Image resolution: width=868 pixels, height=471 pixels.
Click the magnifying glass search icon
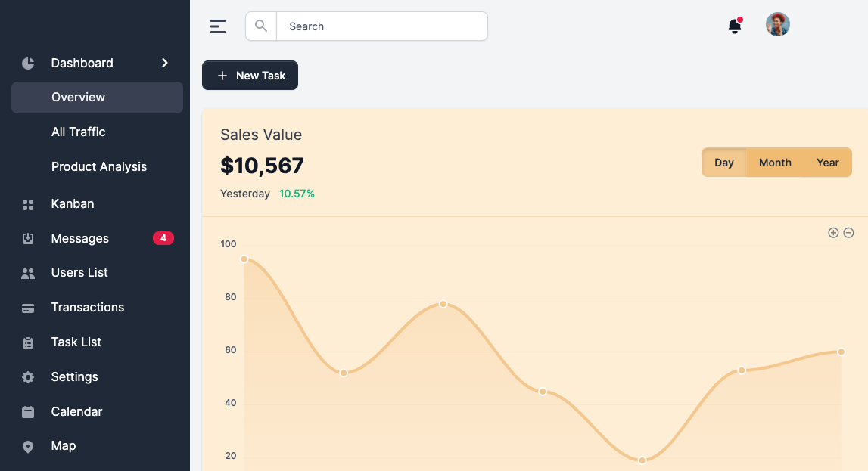pos(261,26)
